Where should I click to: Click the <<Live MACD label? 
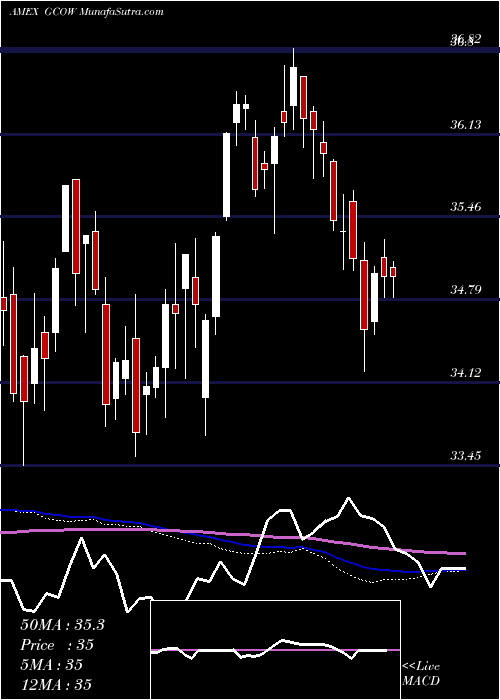tap(421, 674)
